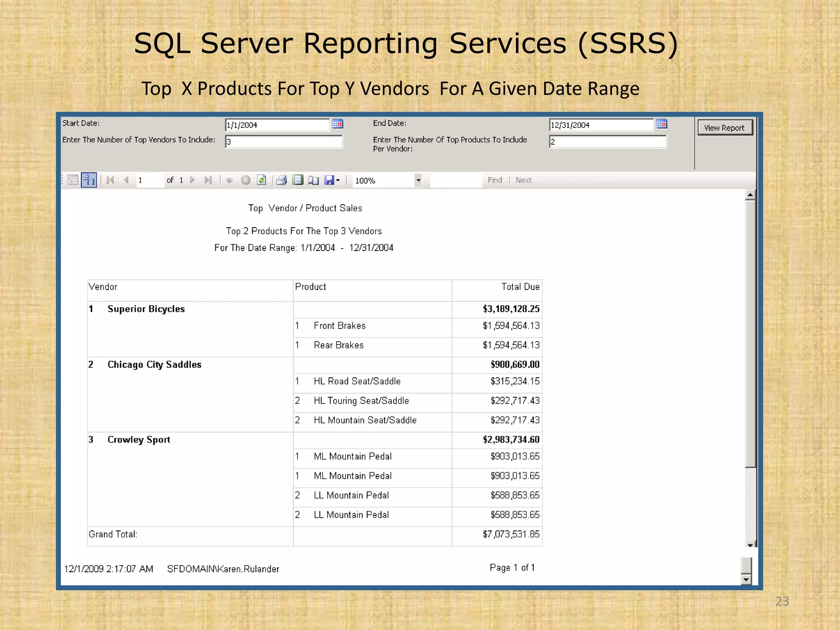Toggle the document map icon
This screenshot has width=840, height=630.
tap(73, 180)
